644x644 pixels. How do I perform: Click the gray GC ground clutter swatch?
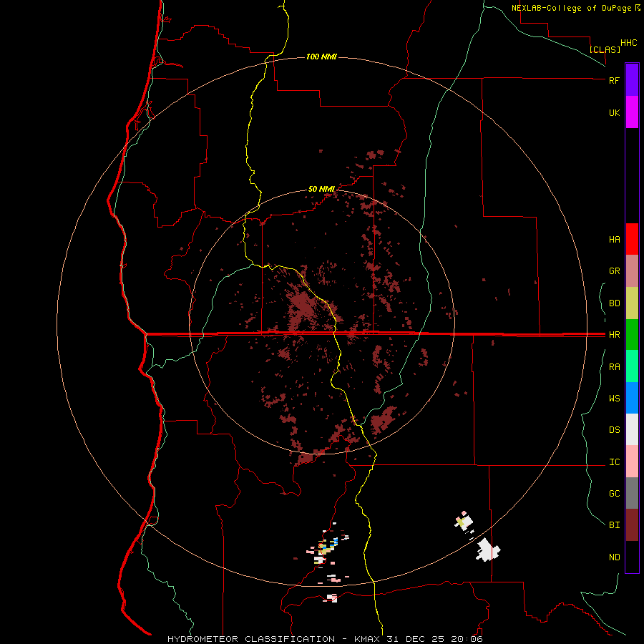[632, 493]
